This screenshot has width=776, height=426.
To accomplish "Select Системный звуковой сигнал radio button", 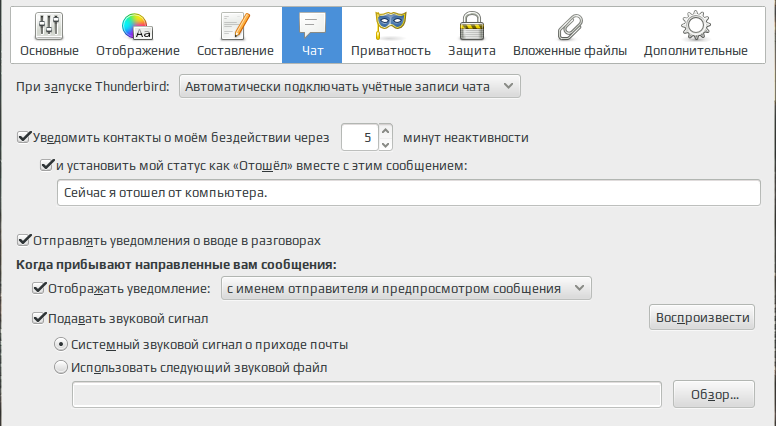I will pyautogui.click(x=61, y=344).
